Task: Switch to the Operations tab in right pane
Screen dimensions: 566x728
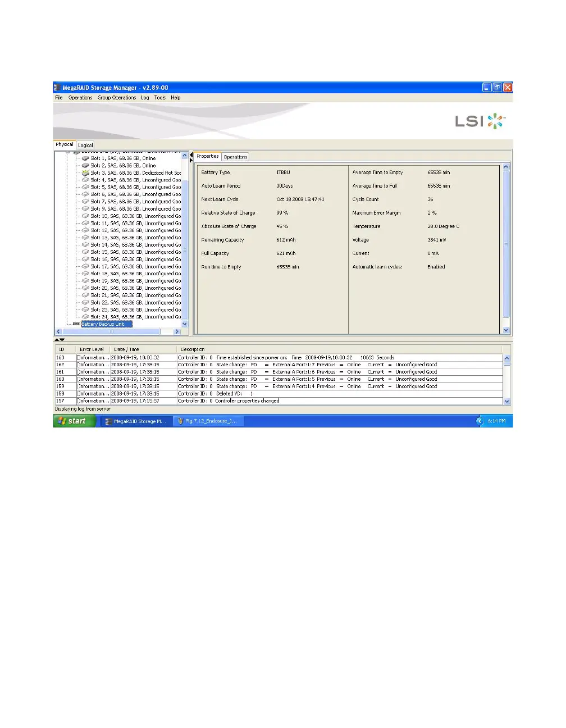Action: point(235,157)
